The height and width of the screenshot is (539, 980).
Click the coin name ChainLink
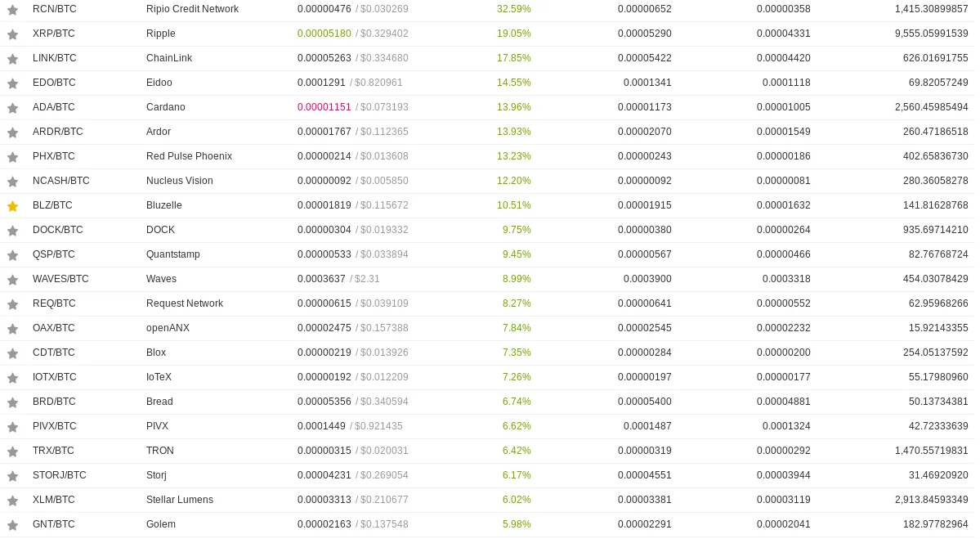click(168, 57)
